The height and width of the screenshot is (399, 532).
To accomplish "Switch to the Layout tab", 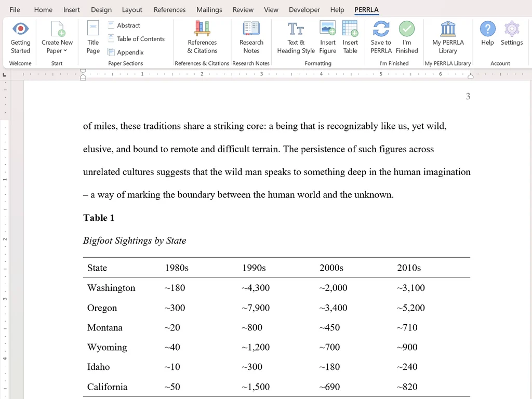I will pyautogui.click(x=132, y=9).
